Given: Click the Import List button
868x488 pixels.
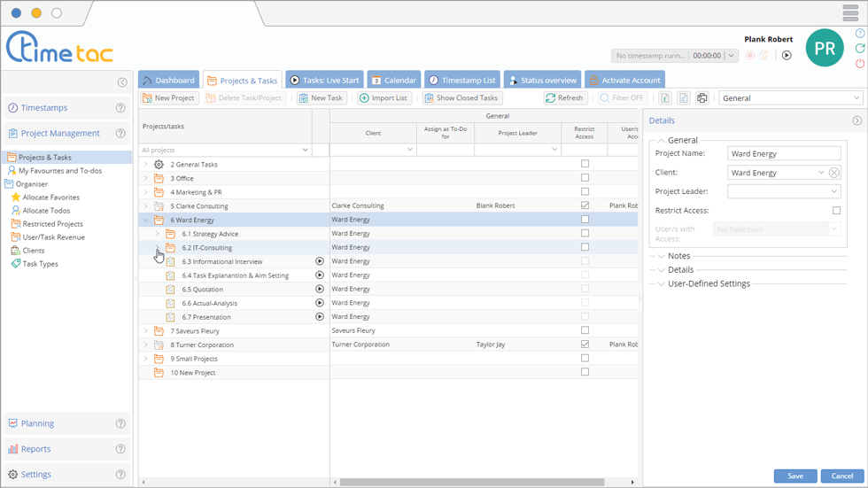Looking at the screenshot, I should [384, 98].
